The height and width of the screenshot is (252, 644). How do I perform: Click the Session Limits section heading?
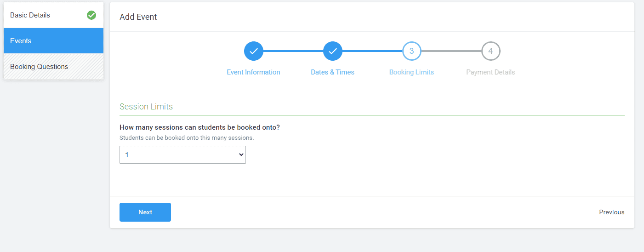coord(146,107)
